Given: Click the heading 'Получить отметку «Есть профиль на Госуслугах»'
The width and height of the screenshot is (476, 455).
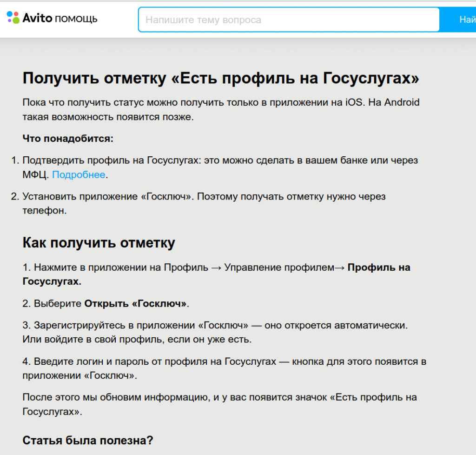Looking at the screenshot, I should pyautogui.click(x=221, y=78).
